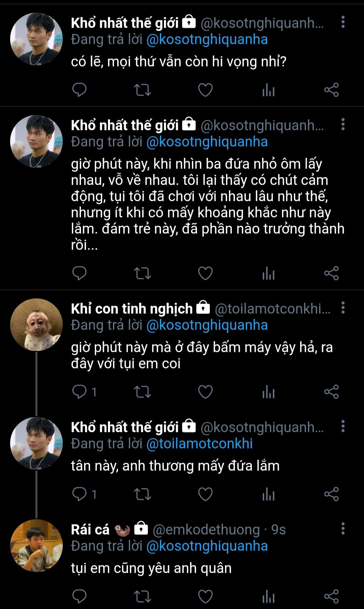Like the "giờ phút này, khi nhìn" tweet

pyautogui.click(x=205, y=273)
